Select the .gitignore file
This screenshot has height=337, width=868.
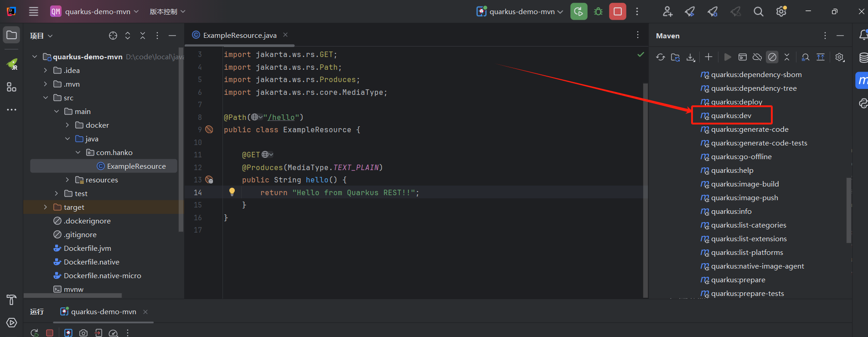[80, 234]
